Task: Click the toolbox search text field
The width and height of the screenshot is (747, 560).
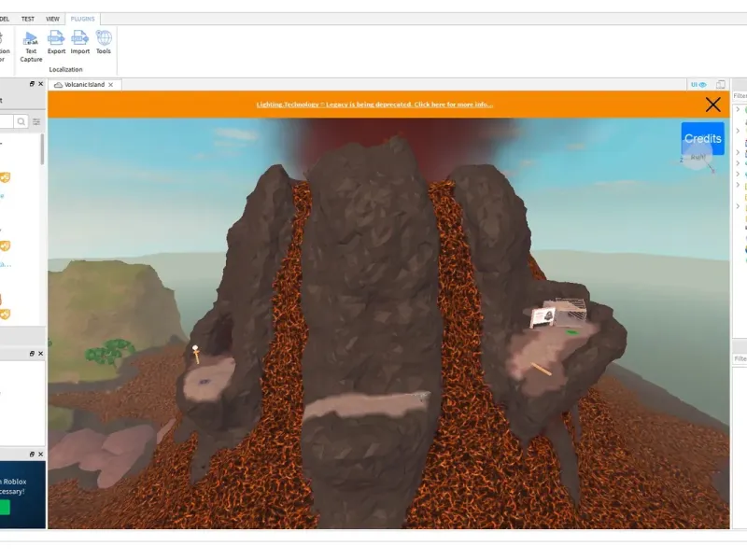Action: 7,122
